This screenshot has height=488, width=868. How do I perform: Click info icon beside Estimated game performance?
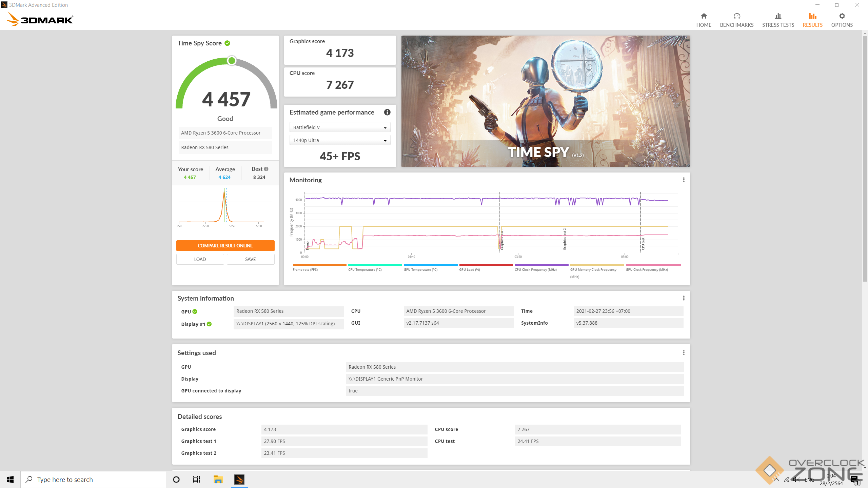387,112
